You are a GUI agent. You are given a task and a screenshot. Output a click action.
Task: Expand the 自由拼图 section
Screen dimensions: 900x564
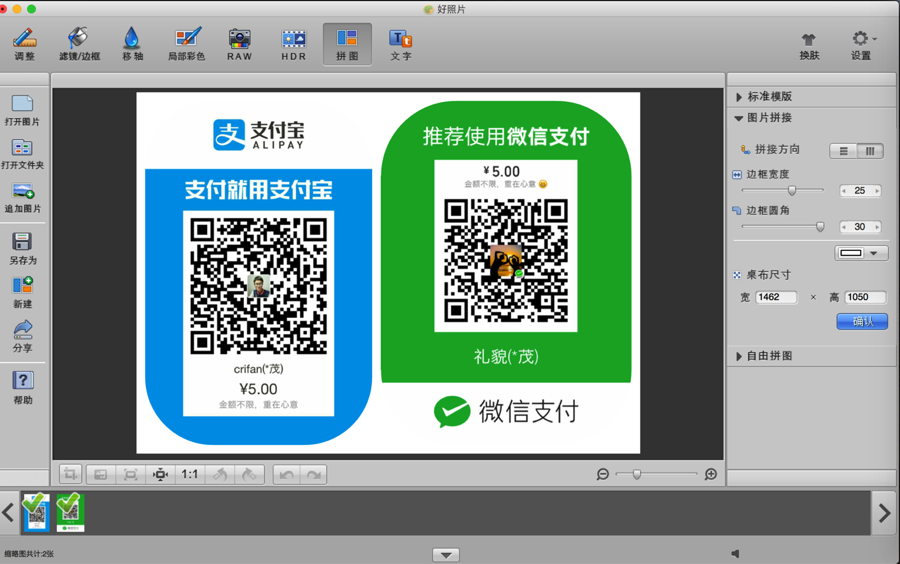coord(739,356)
